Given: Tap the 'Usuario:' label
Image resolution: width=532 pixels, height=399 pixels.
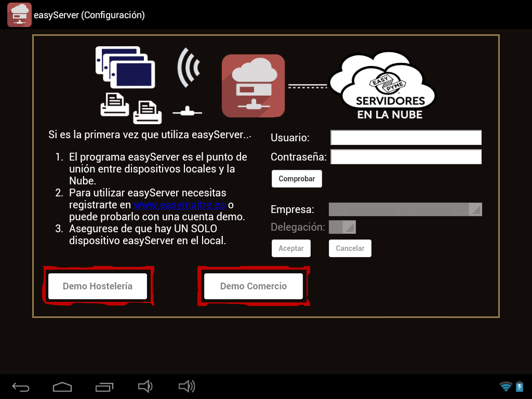Looking at the screenshot, I should 290,138.
